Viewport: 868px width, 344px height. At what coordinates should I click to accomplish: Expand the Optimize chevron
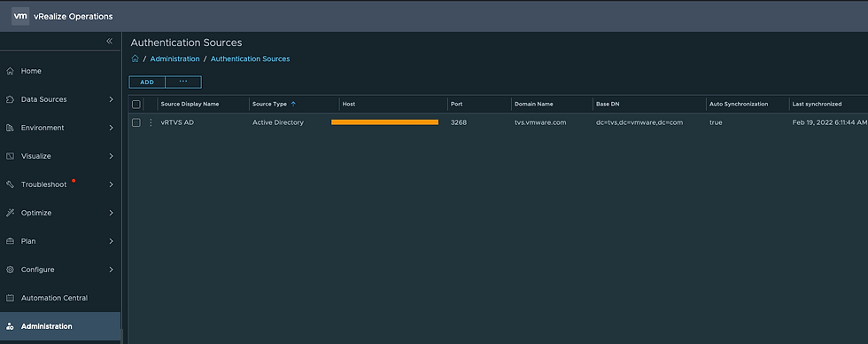[x=112, y=213]
